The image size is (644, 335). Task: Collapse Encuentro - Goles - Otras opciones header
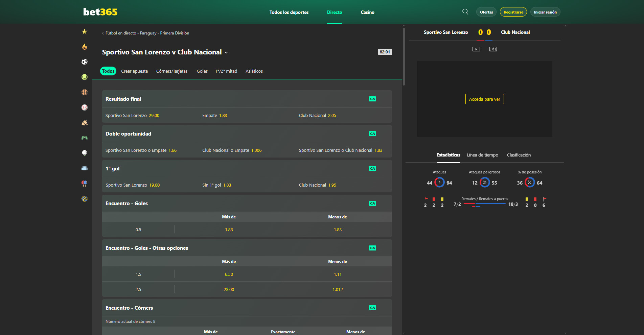coord(247,248)
